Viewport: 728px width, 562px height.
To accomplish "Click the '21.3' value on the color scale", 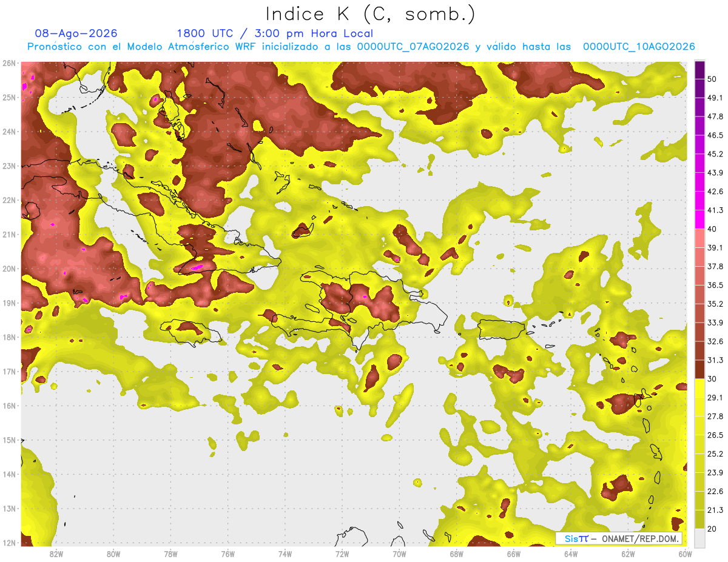I will click(x=715, y=510).
